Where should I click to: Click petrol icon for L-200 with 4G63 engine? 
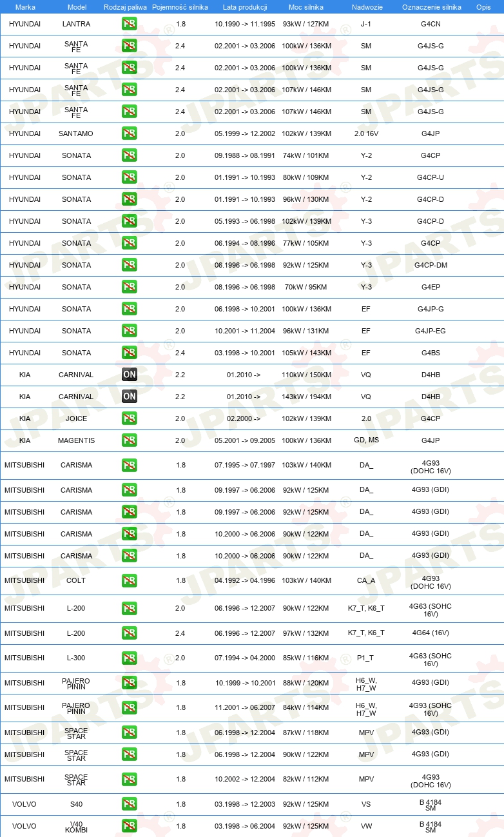click(129, 608)
